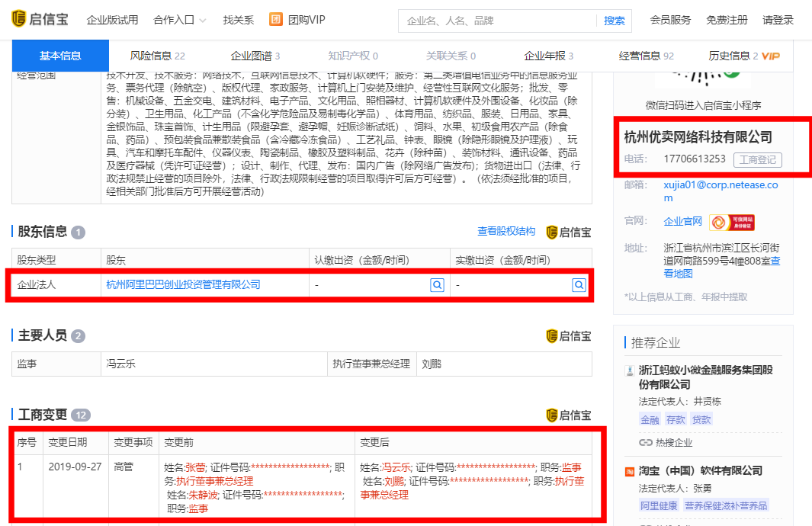Switch to the 风险信息 tab
The width and height of the screenshot is (812, 526).
pos(157,56)
